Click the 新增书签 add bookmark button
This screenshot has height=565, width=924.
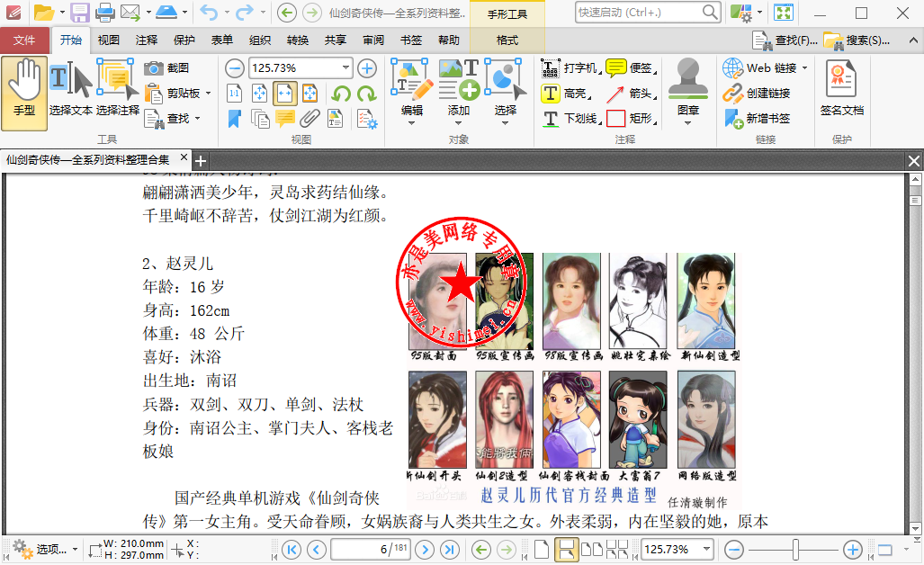757,119
